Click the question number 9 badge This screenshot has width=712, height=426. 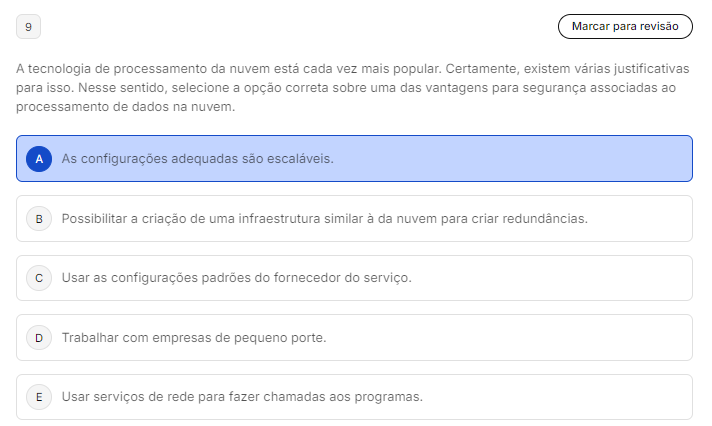[x=28, y=26]
